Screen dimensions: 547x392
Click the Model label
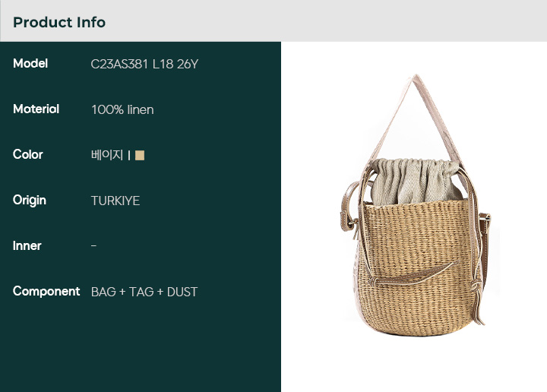tap(30, 64)
